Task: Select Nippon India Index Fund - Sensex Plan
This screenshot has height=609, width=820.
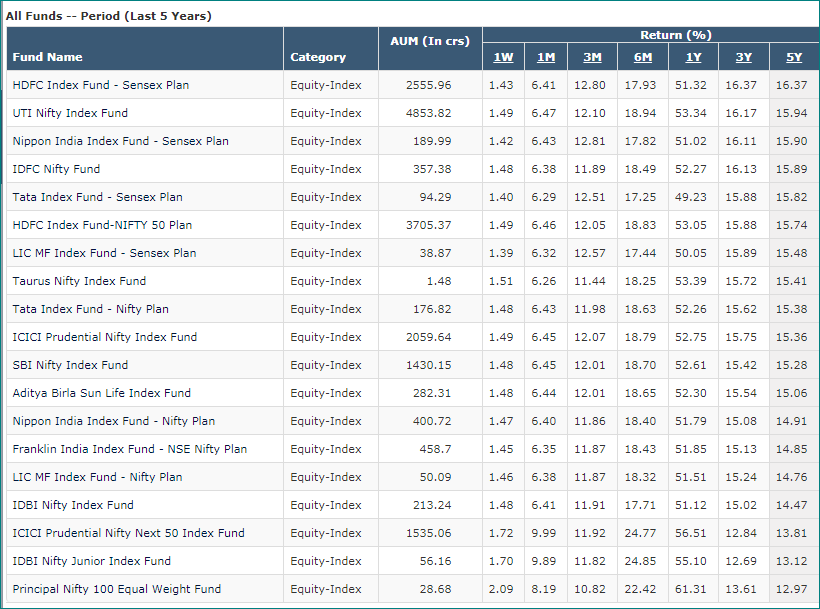Action: [x=121, y=141]
